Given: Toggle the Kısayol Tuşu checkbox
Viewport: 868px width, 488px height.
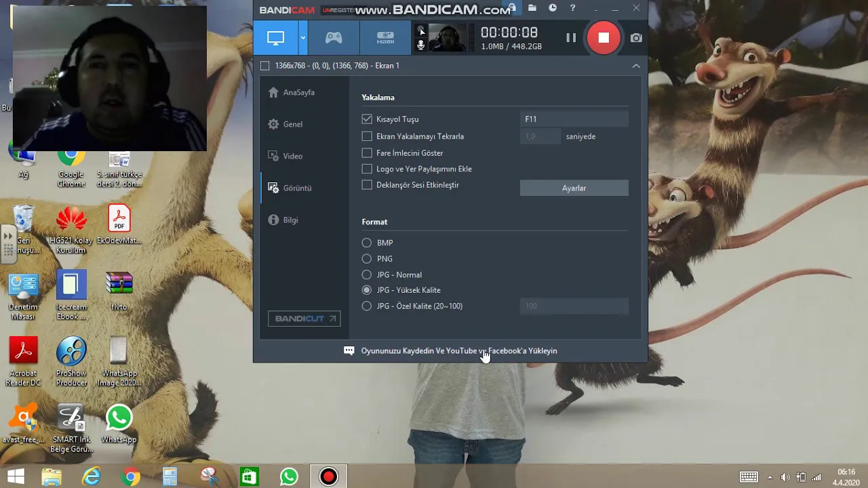Looking at the screenshot, I should click(x=367, y=119).
